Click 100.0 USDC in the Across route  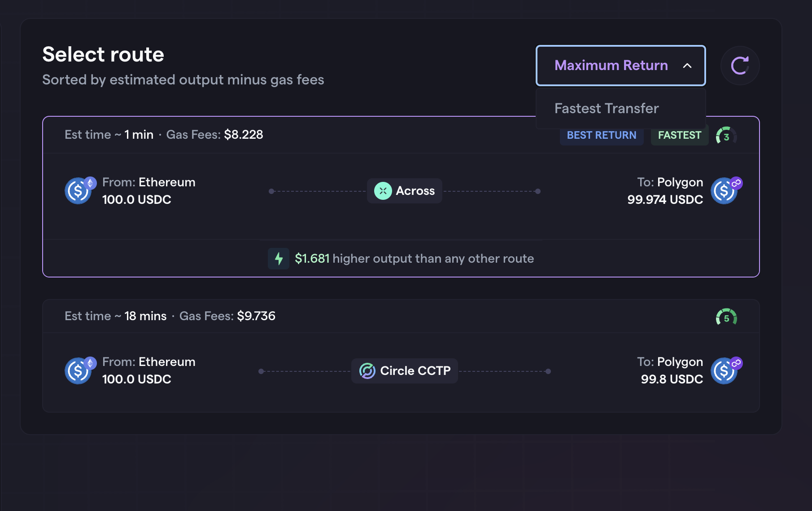(x=137, y=199)
